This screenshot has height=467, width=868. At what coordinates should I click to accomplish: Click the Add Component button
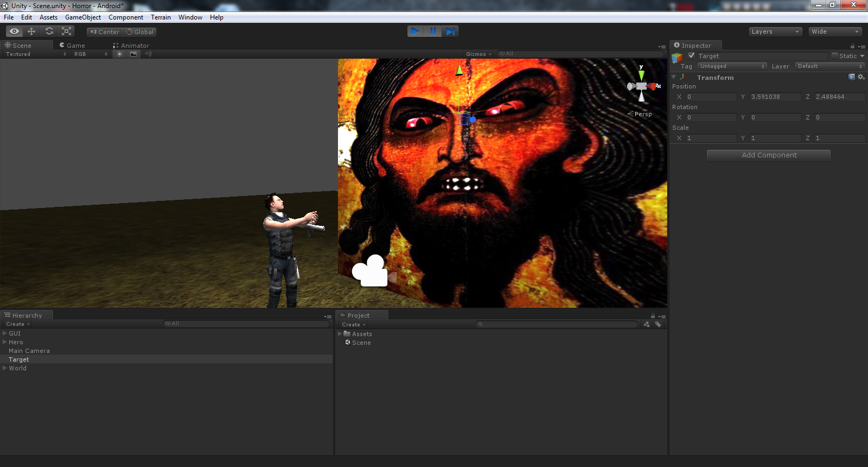click(769, 155)
